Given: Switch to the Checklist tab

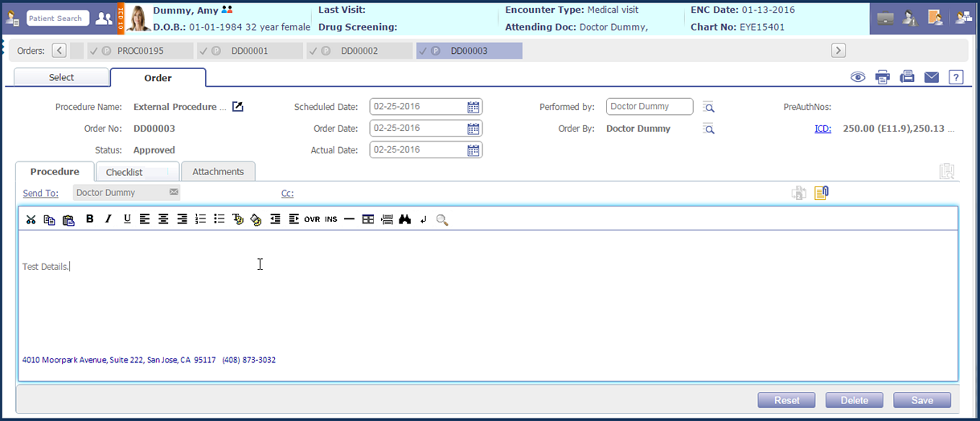Looking at the screenshot, I should click(x=137, y=172).
